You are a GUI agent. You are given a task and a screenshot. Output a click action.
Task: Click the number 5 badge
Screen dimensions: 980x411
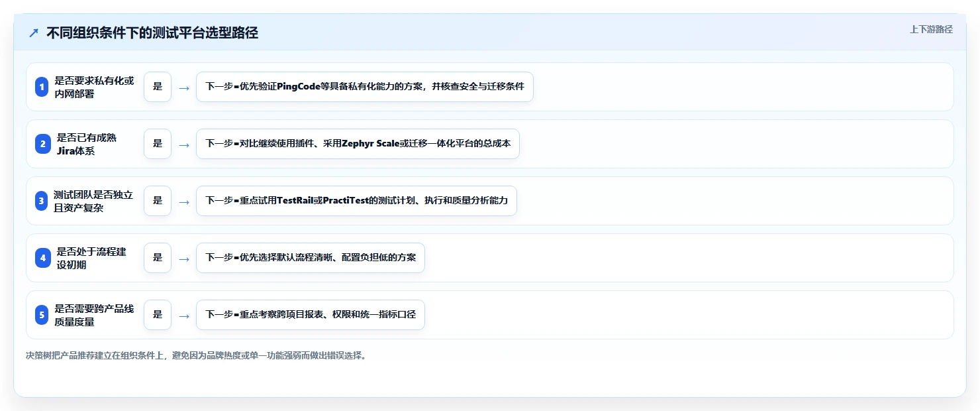point(42,315)
